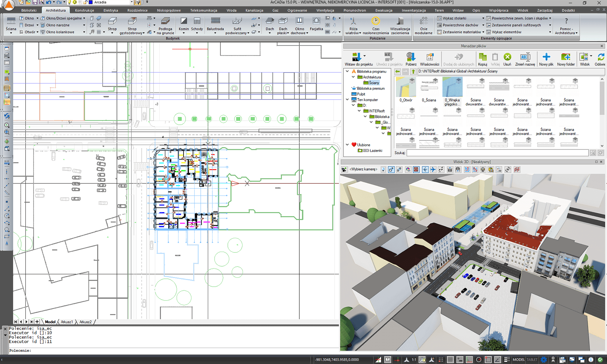The width and height of the screenshot is (607, 364).
Task: Click Polecenie command input line
Action: 173,350
